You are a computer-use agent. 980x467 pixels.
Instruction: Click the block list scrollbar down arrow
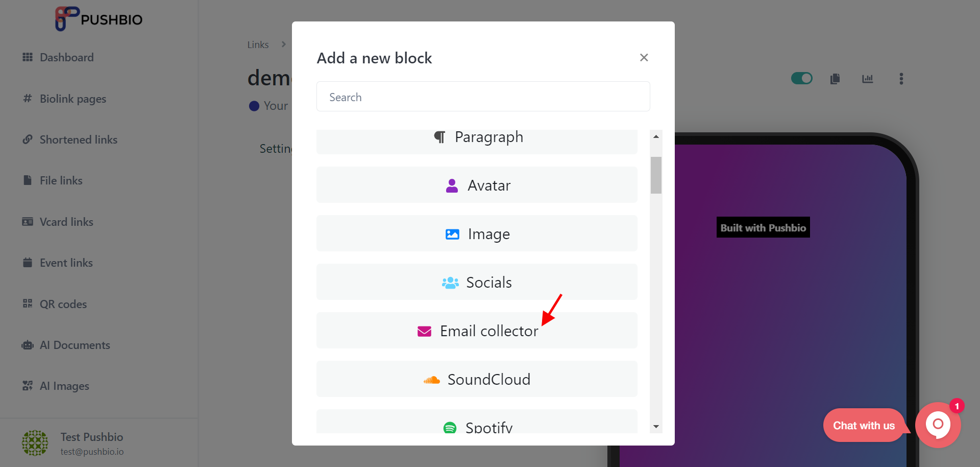click(x=656, y=427)
